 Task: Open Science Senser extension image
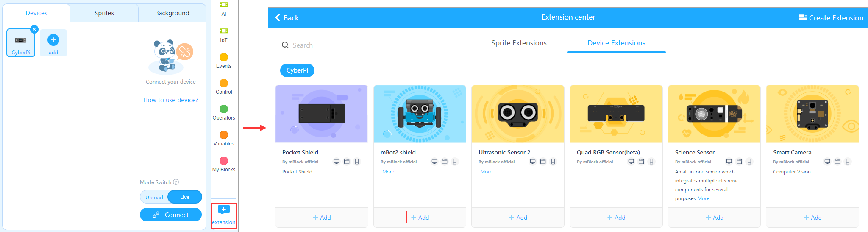(714, 114)
